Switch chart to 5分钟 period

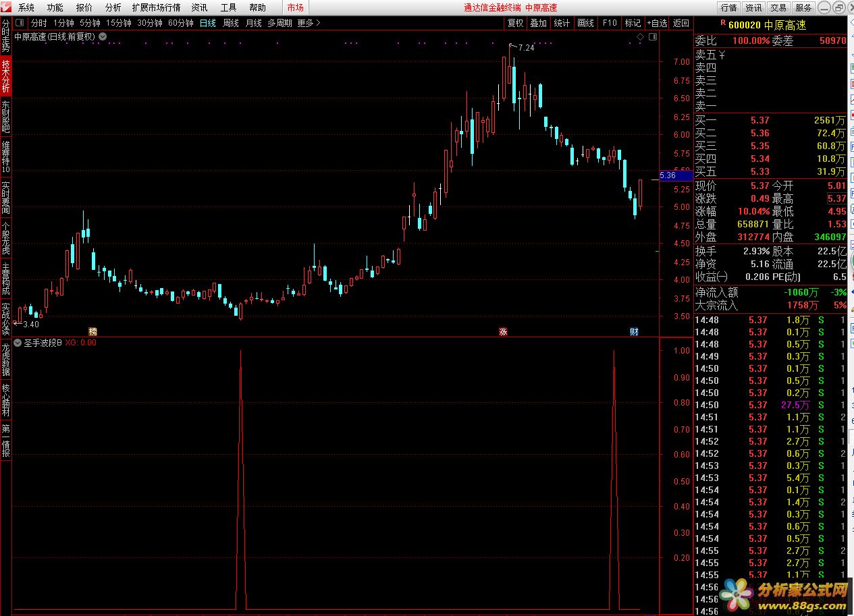[x=90, y=23]
